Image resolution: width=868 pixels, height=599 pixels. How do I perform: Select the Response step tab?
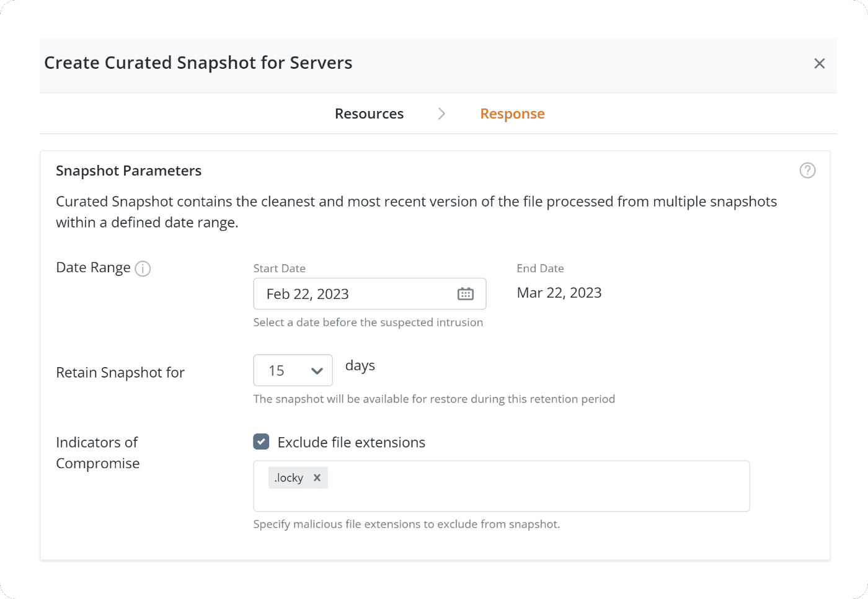pyautogui.click(x=512, y=113)
